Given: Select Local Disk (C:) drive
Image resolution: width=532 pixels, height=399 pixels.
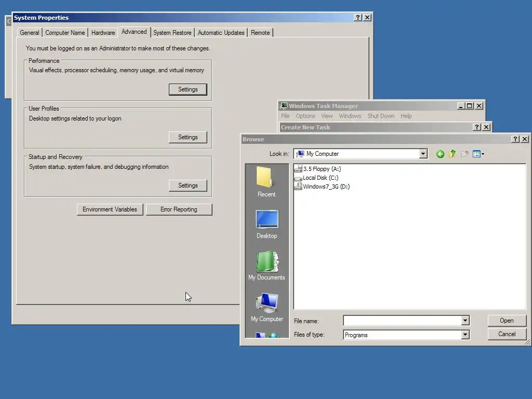Looking at the screenshot, I should [316, 178].
